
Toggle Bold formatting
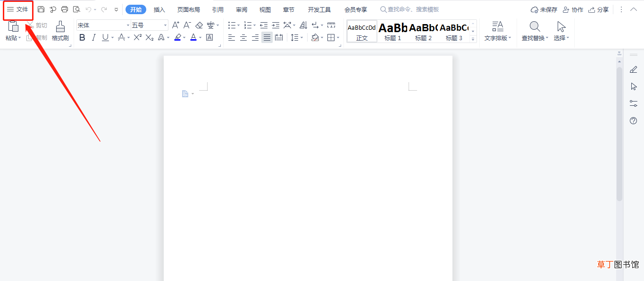pos(82,37)
